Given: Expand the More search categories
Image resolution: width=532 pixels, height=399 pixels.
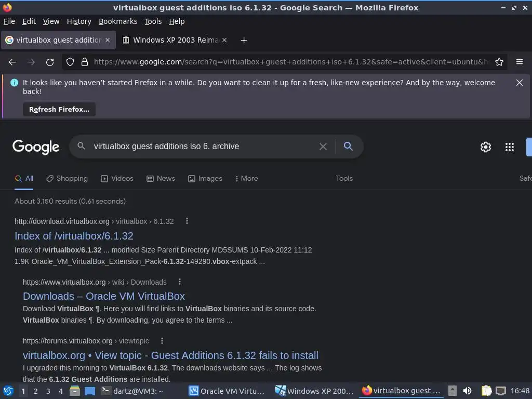Looking at the screenshot, I should coord(246,179).
